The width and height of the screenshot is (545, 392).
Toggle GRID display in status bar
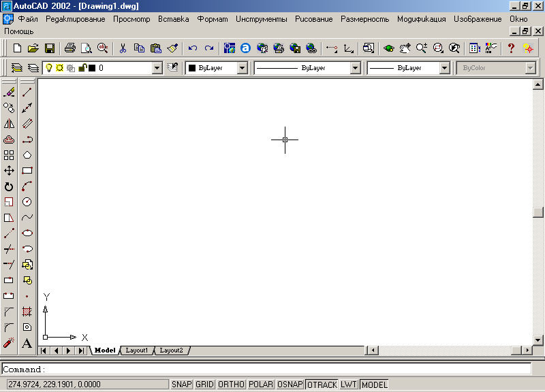(204, 385)
